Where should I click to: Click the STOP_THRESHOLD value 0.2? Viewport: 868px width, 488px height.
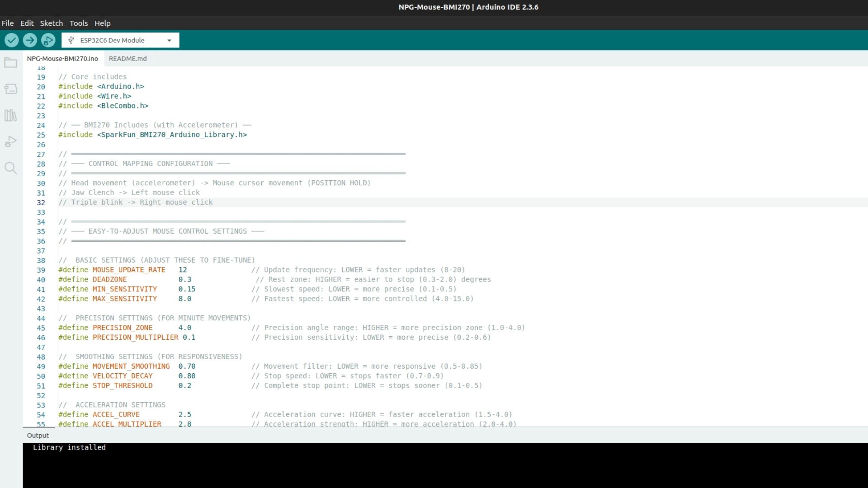pos(185,386)
